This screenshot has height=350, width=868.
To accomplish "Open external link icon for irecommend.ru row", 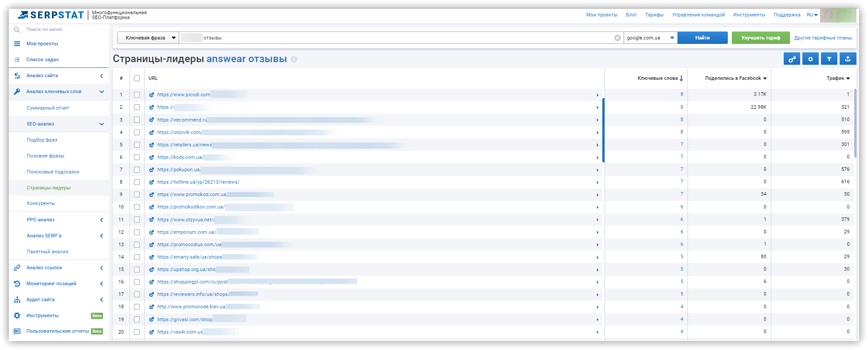I will click(x=152, y=120).
